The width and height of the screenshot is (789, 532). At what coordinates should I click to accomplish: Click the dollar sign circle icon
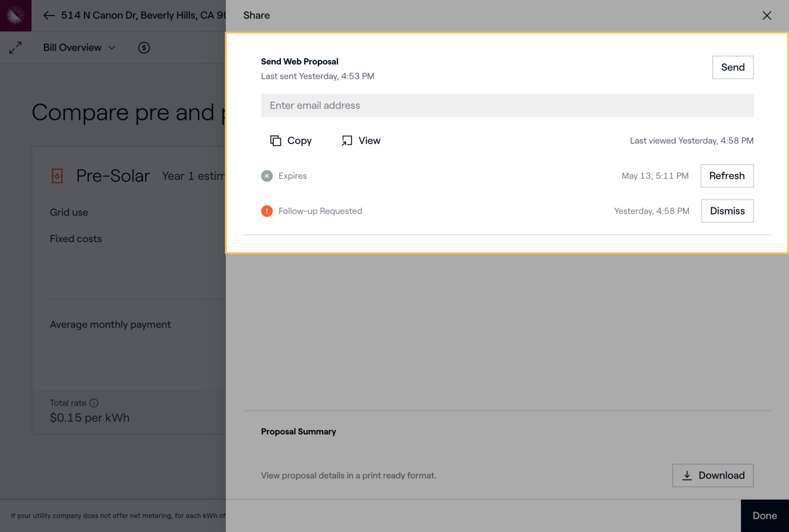tap(144, 48)
